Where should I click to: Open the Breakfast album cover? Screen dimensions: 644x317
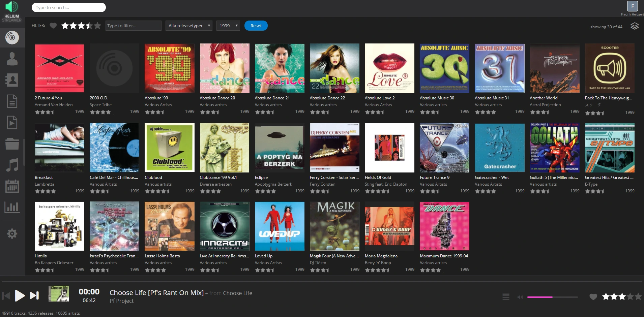coord(59,148)
